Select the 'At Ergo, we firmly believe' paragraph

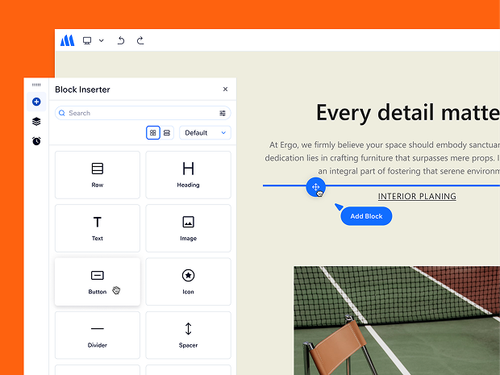(x=382, y=158)
